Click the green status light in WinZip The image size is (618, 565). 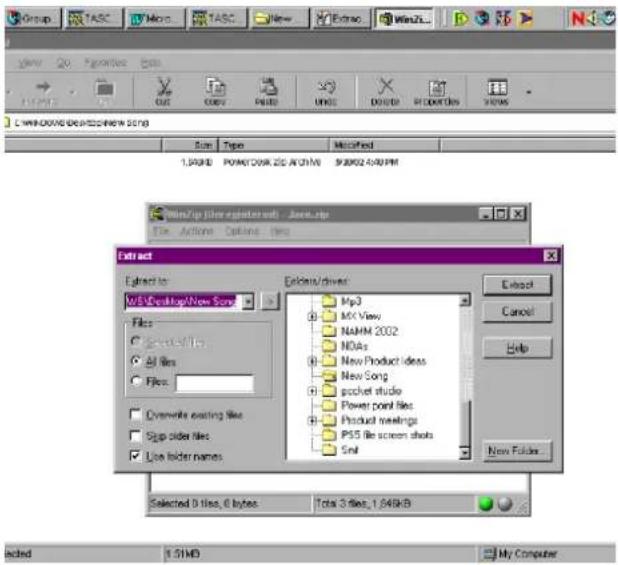pyautogui.click(x=486, y=504)
